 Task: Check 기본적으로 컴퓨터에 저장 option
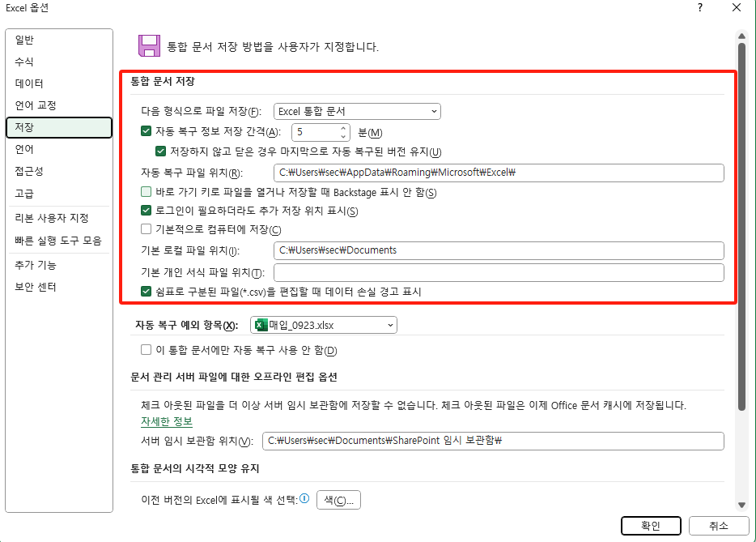point(146,228)
